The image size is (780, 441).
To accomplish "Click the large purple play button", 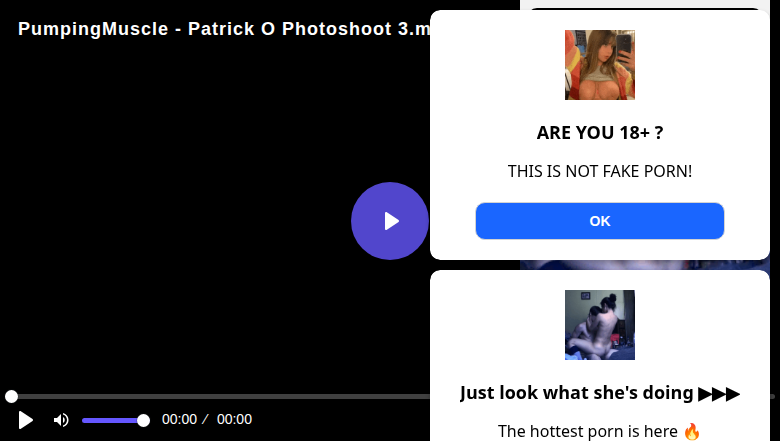I will [390, 221].
